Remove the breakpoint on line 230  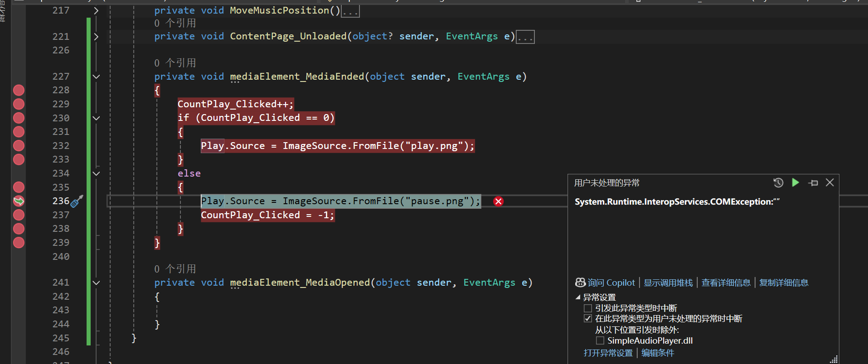pos(19,118)
